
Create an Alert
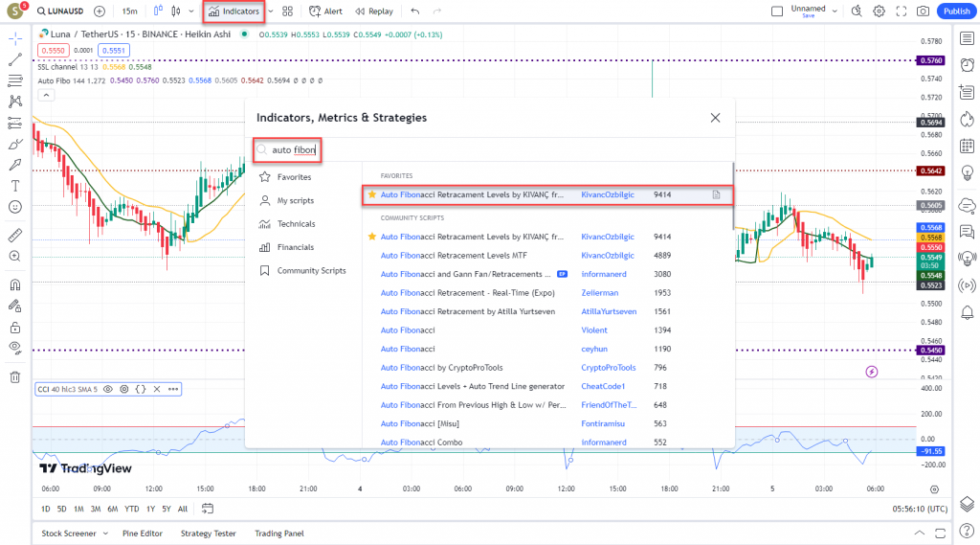(325, 11)
